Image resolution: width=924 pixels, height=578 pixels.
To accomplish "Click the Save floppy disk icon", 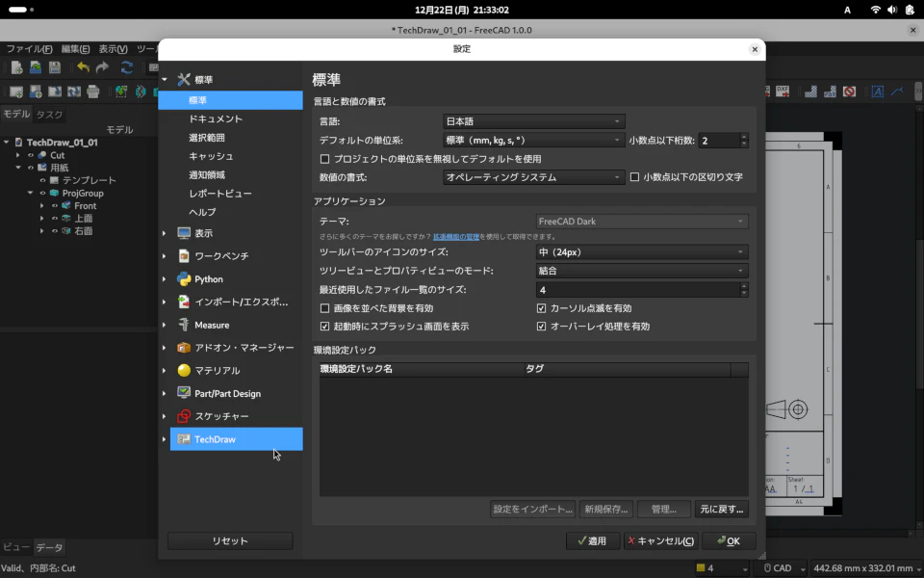I will [x=55, y=67].
